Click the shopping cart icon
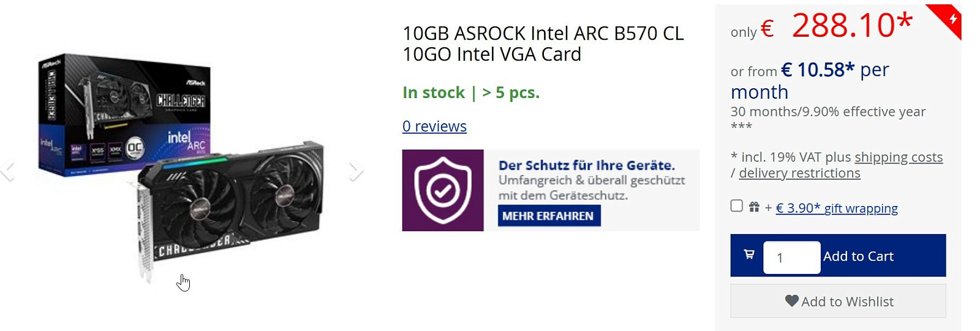 pyautogui.click(x=749, y=254)
